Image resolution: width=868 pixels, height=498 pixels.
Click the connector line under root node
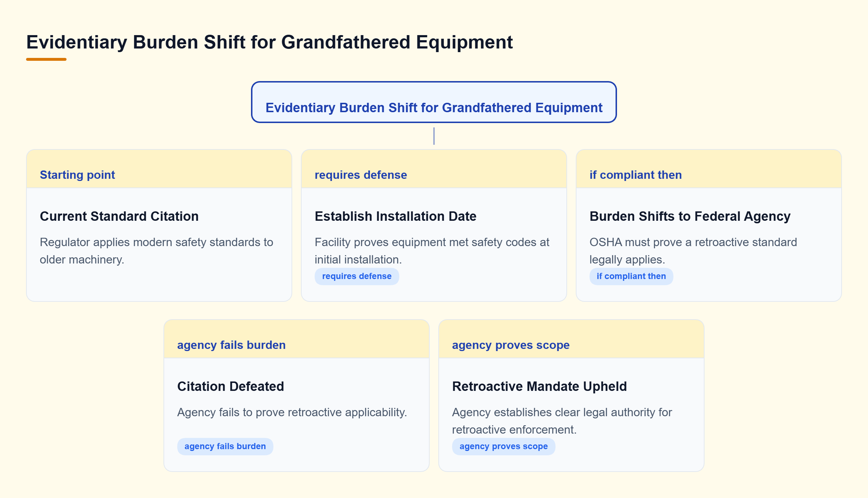coord(434,136)
